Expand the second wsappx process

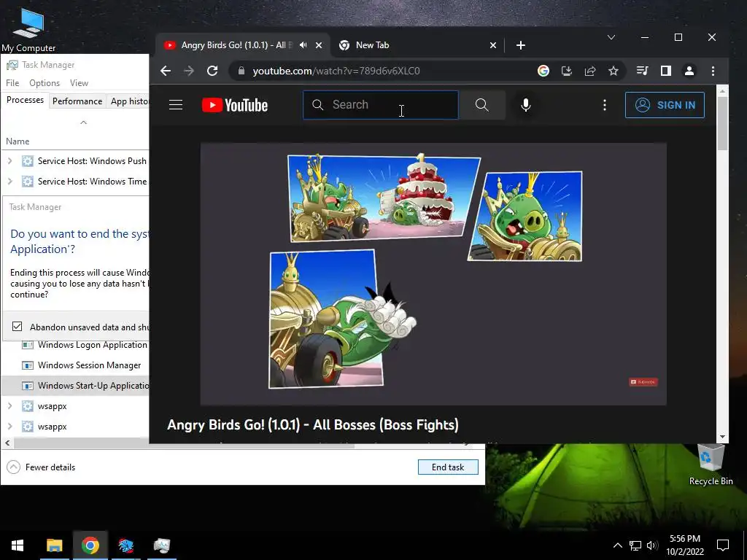tap(9, 427)
